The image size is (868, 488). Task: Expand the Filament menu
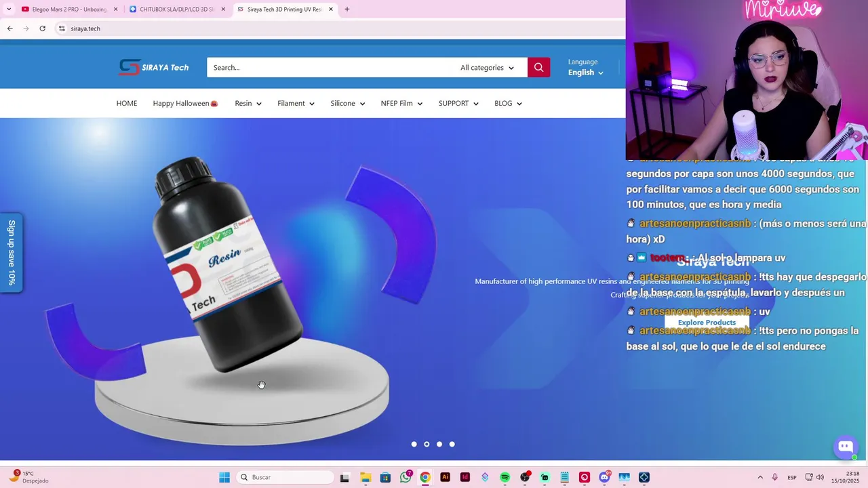point(296,103)
